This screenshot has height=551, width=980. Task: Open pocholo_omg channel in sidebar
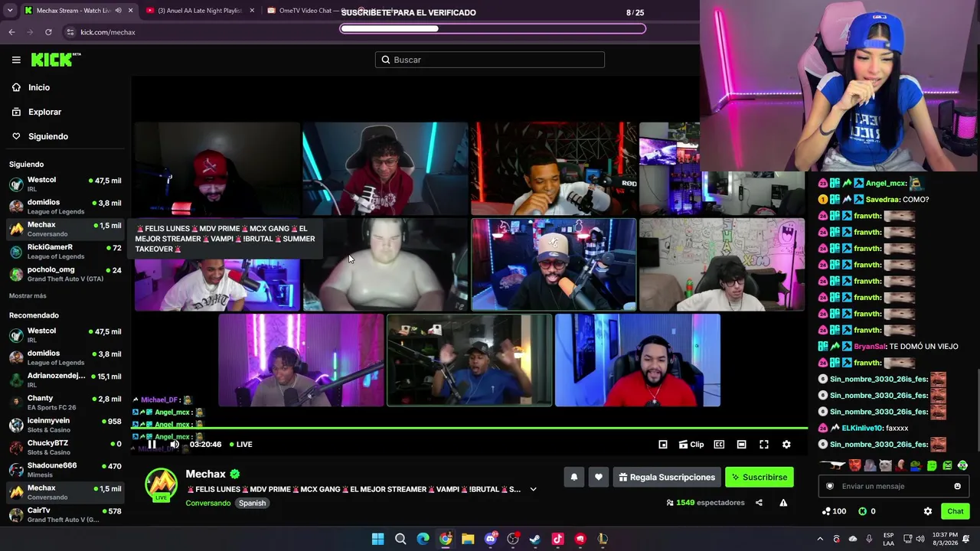(x=65, y=274)
